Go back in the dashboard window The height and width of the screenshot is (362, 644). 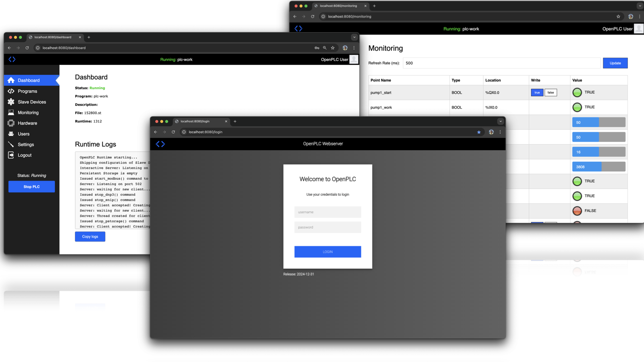tap(9, 48)
